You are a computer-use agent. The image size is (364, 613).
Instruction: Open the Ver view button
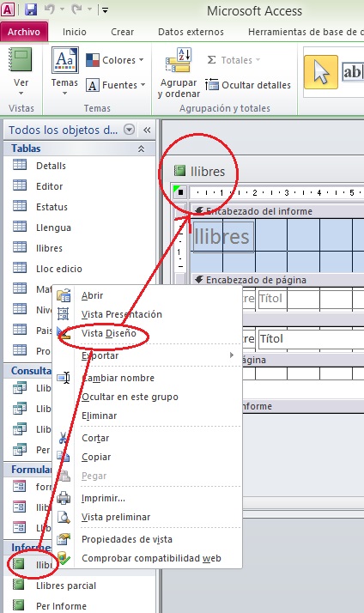(x=21, y=71)
